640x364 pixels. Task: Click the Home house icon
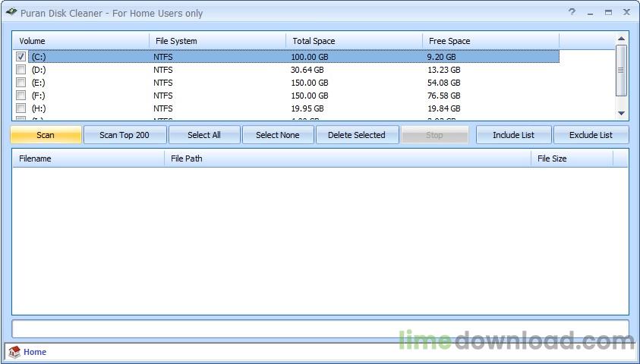coord(14,352)
